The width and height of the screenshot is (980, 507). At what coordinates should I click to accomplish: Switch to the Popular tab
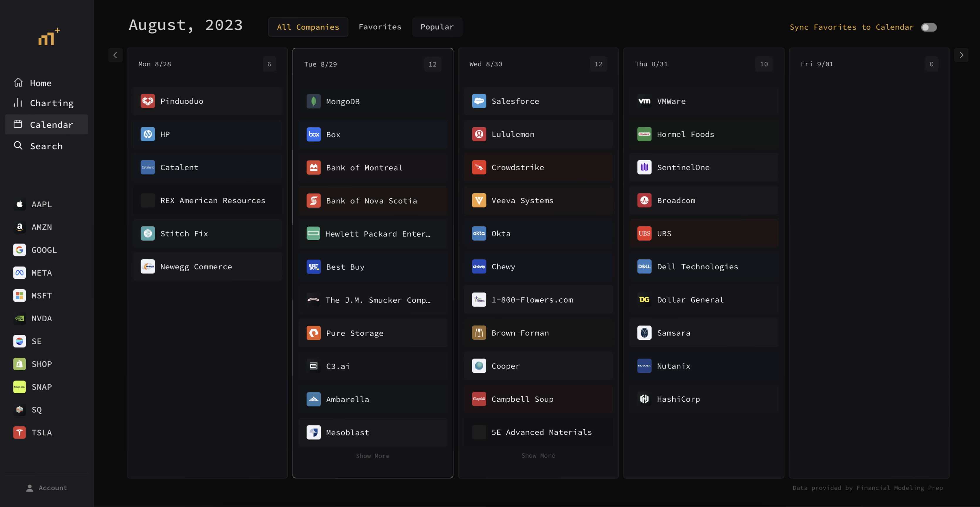click(x=437, y=27)
